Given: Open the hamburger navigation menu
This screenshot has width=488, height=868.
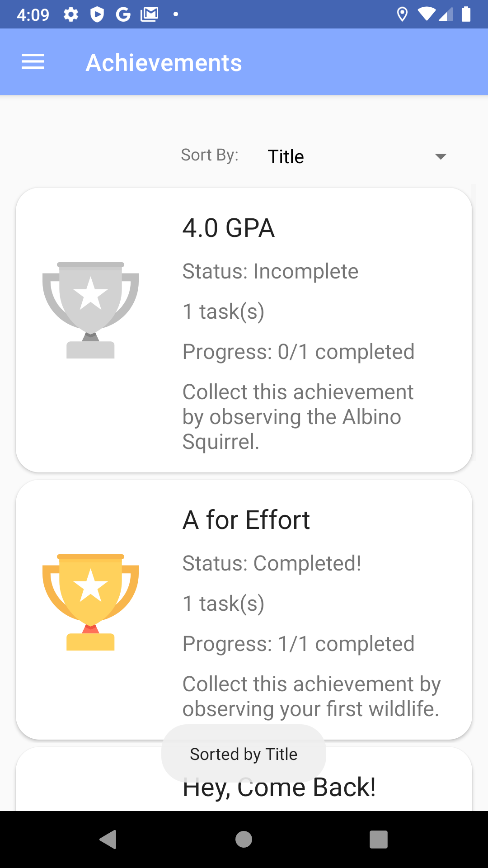Looking at the screenshot, I should coord(33,62).
